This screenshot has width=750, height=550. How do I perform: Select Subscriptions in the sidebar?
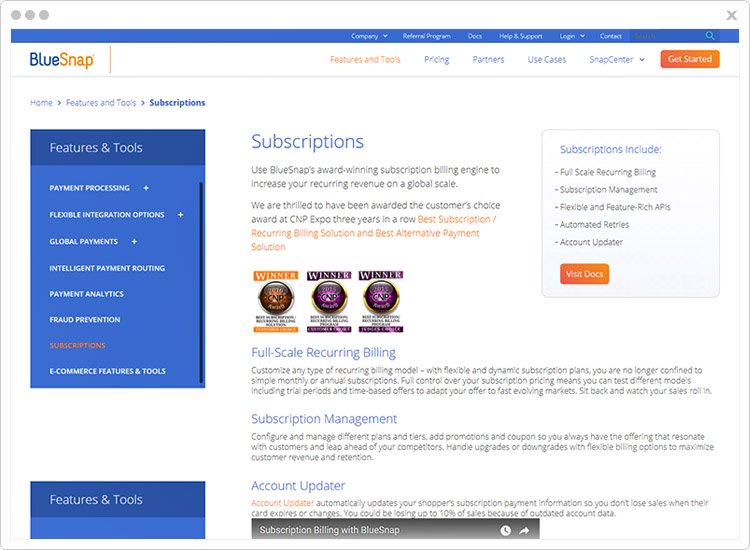pos(77,345)
